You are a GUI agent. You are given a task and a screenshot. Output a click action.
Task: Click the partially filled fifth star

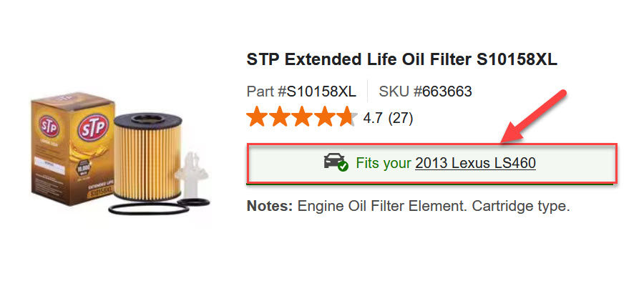(x=346, y=117)
